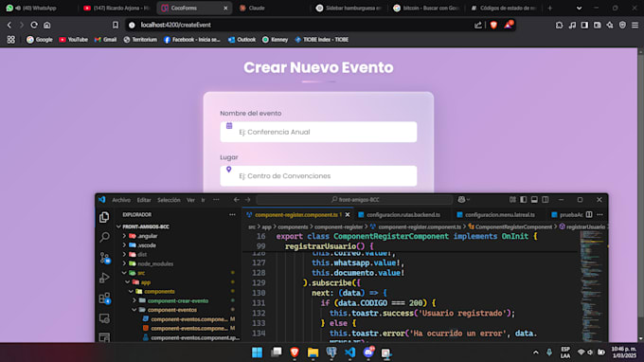Open the Source Control activity icon
Screen dimensions: 644x362
point(104,258)
